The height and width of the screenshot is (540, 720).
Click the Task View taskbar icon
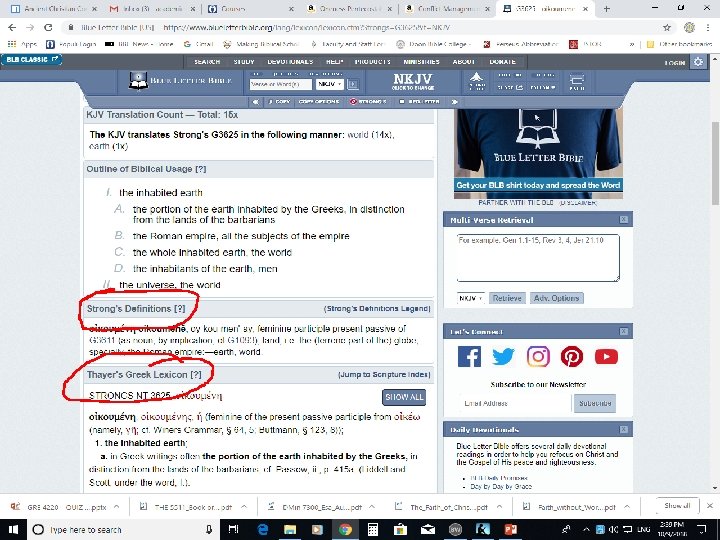(234, 529)
